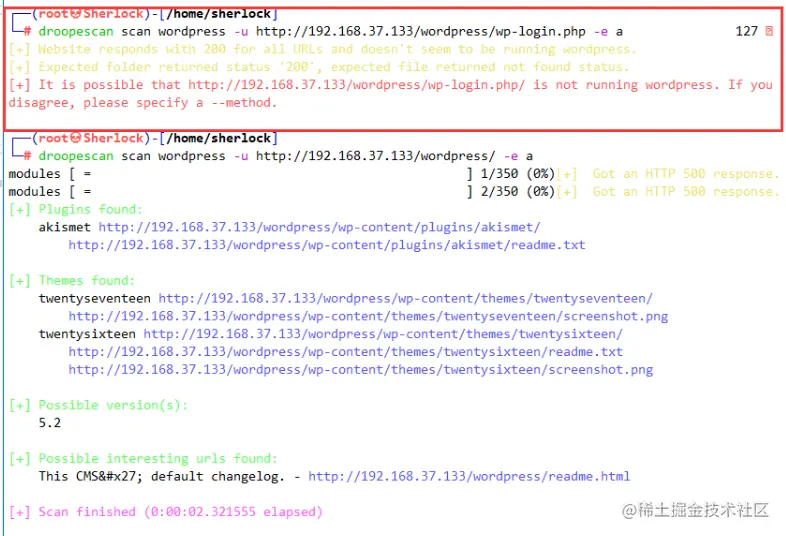
Task: Click the modules 1/350 progress line
Action: [x=394, y=173]
